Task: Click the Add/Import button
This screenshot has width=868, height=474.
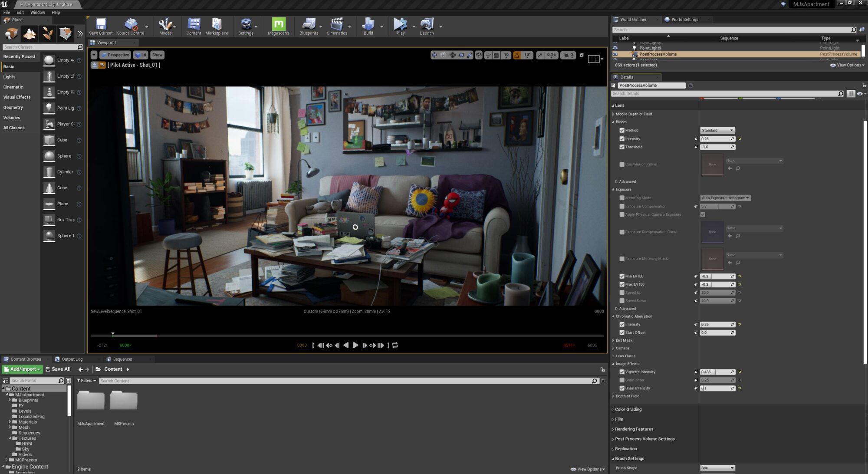Action: point(22,369)
